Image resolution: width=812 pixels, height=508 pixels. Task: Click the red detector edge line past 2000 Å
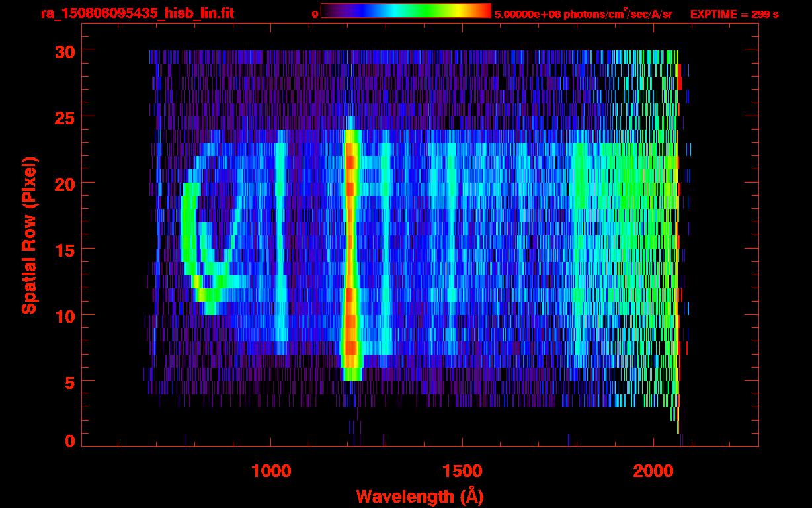pyautogui.click(x=679, y=241)
